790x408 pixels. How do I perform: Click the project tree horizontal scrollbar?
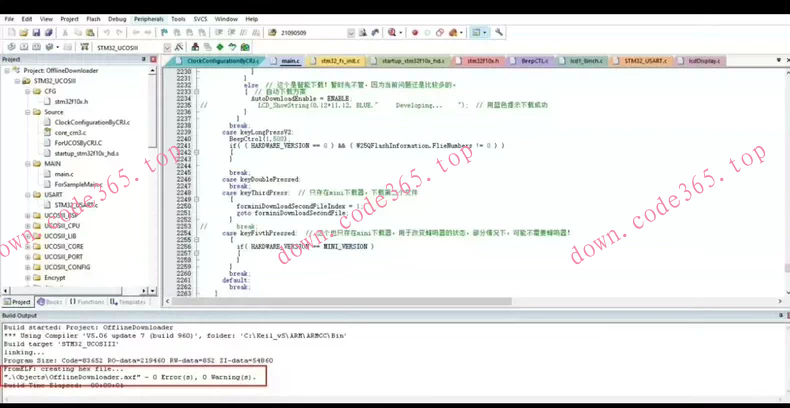click(x=65, y=291)
